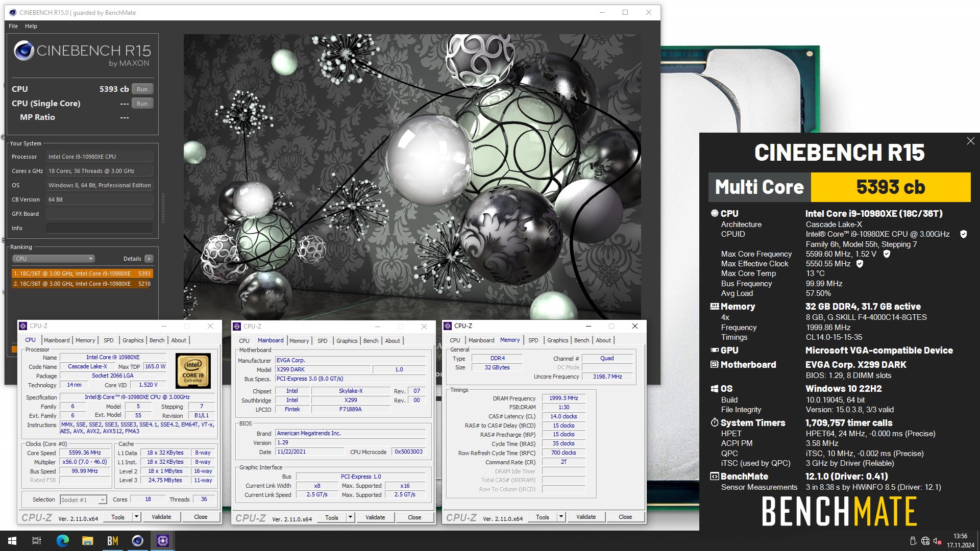
Task: Click the yellow 5393 cb score banner
Action: point(891,187)
